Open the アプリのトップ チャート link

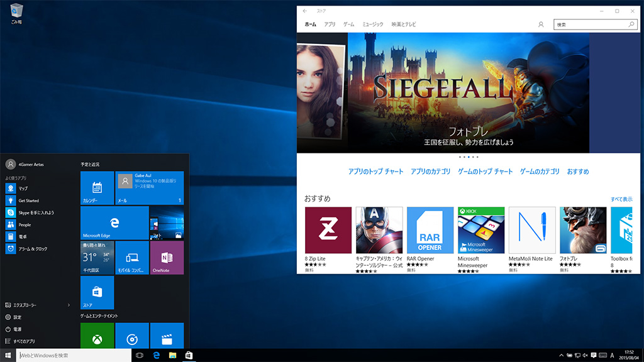tap(375, 172)
